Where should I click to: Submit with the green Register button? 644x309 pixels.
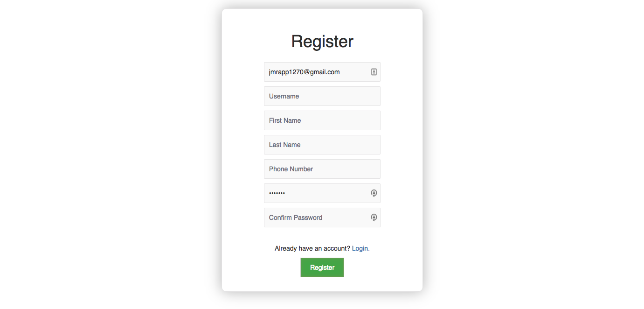[x=322, y=267]
